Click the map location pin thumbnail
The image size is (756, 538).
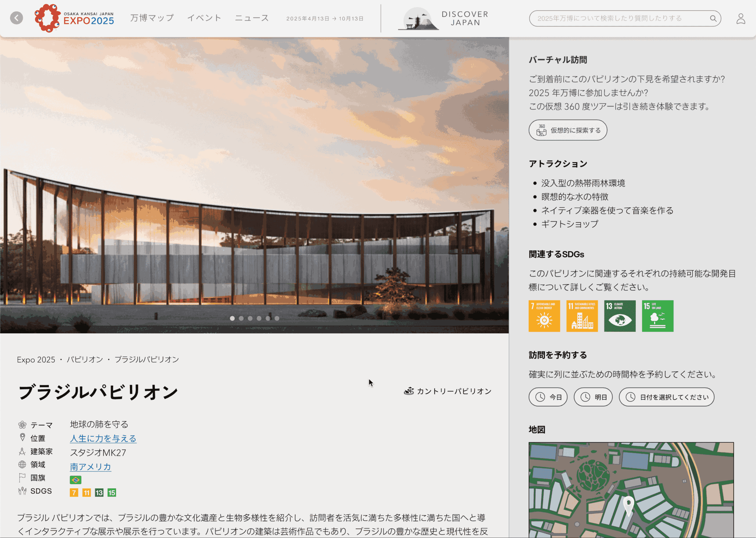point(629,505)
